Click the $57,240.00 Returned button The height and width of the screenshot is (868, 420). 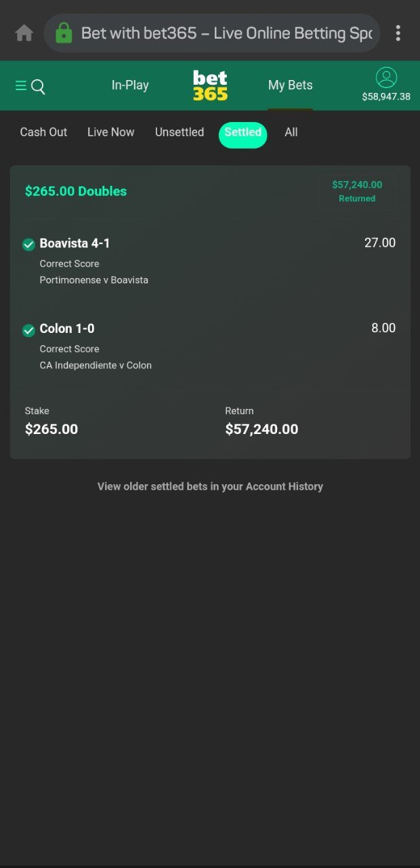point(357,191)
